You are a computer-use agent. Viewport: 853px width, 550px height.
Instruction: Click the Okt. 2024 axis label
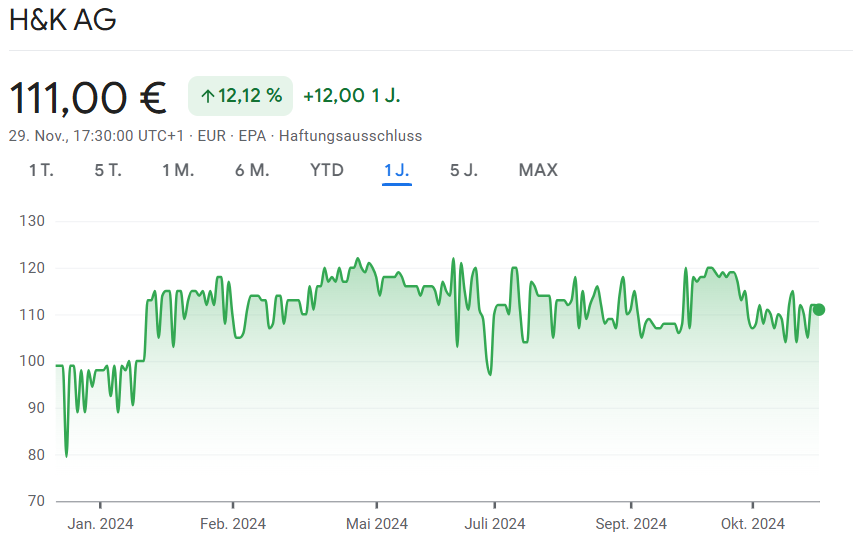pos(753,524)
